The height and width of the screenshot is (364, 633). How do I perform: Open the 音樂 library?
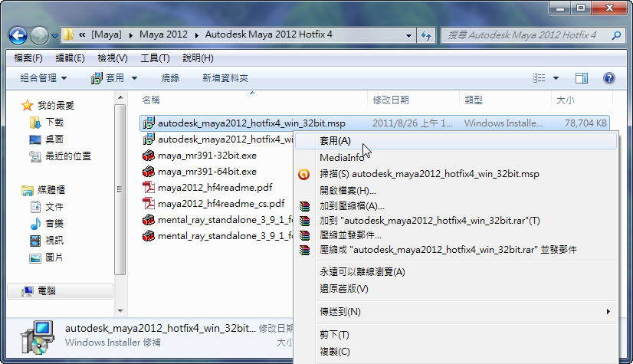coord(54,224)
